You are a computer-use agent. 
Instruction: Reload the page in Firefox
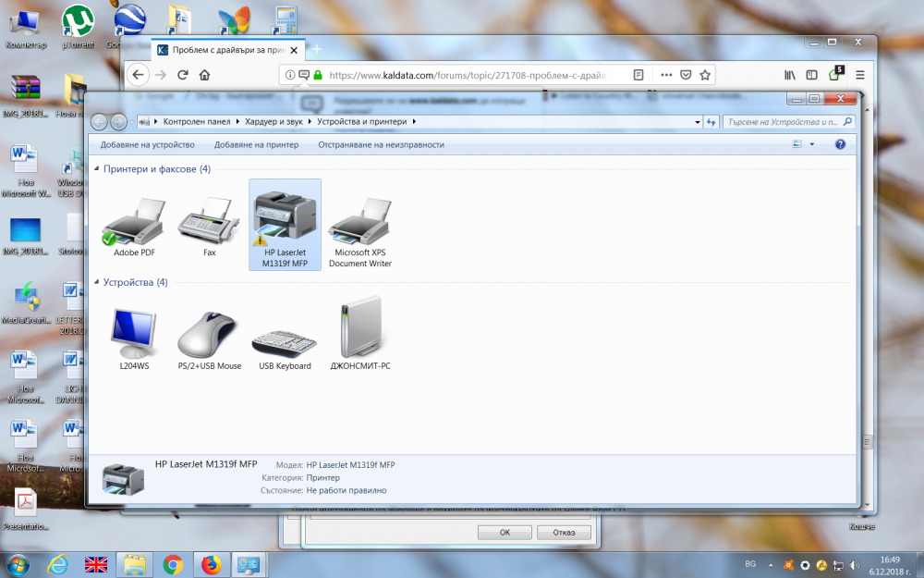(183, 75)
